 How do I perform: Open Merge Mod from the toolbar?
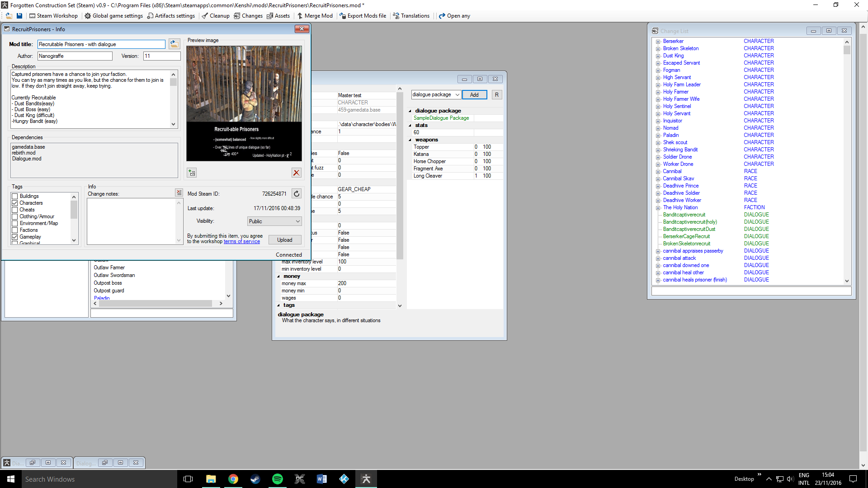[x=315, y=16]
